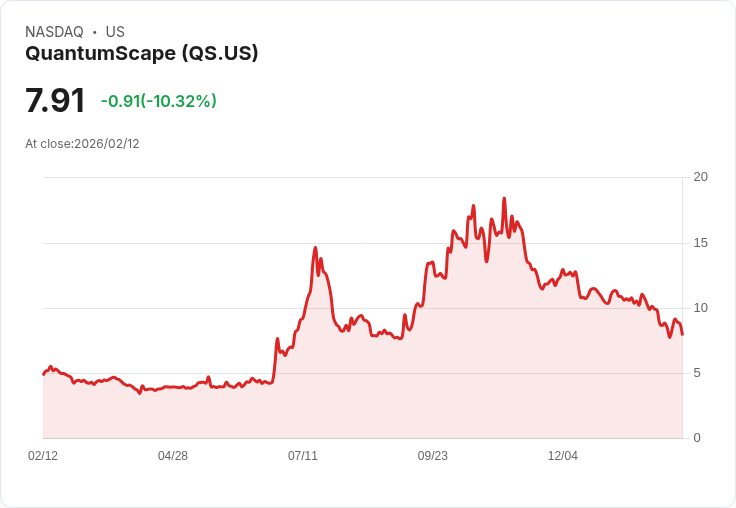Click the 15 y-axis price label
The image size is (736, 508).
(701, 243)
